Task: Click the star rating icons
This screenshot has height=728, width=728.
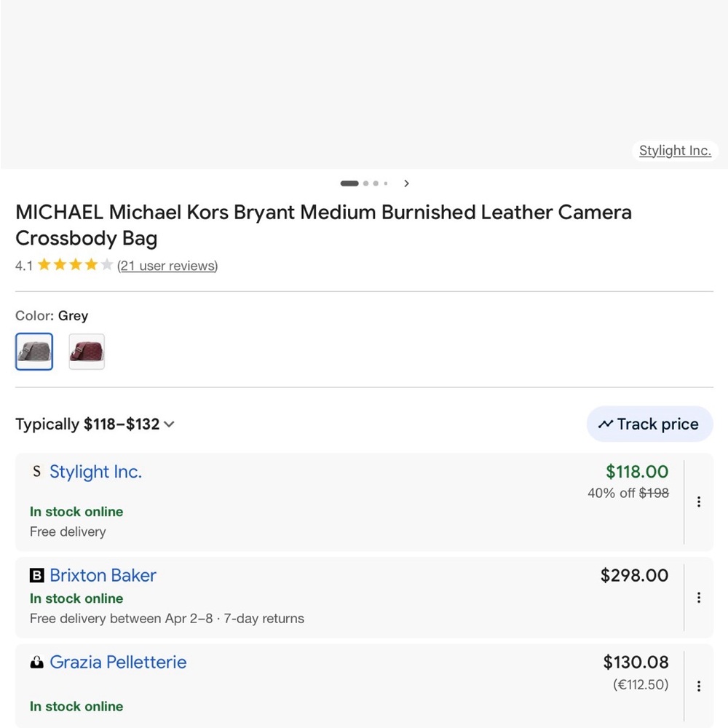Action: click(75, 265)
